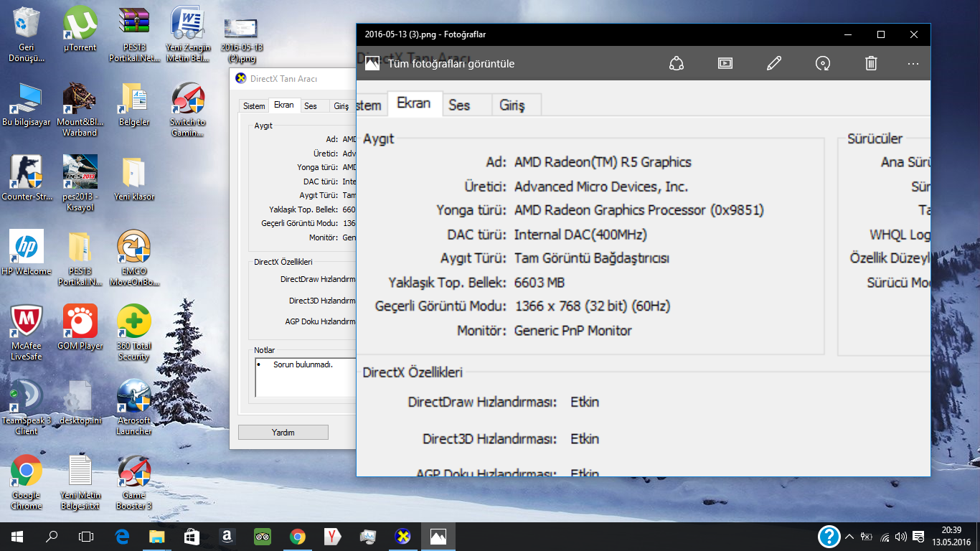This screenshot has width=980, height=551.
Task: Rotate the photo using the rotate icon
Action: coord(823,63)
